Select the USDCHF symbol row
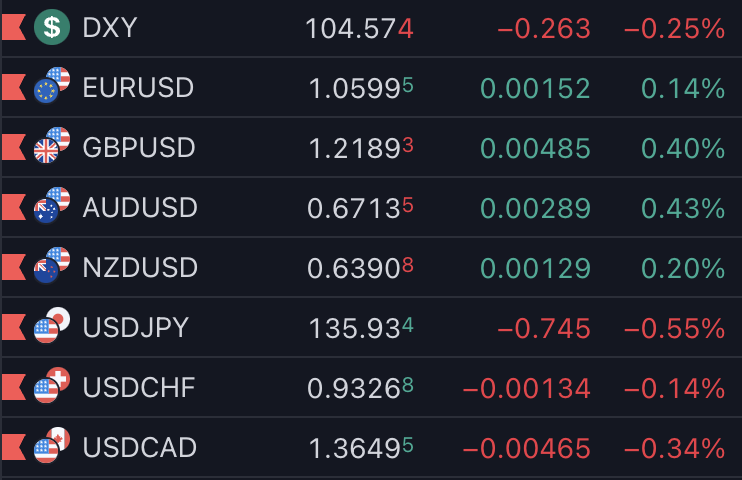 click(371, 387)
